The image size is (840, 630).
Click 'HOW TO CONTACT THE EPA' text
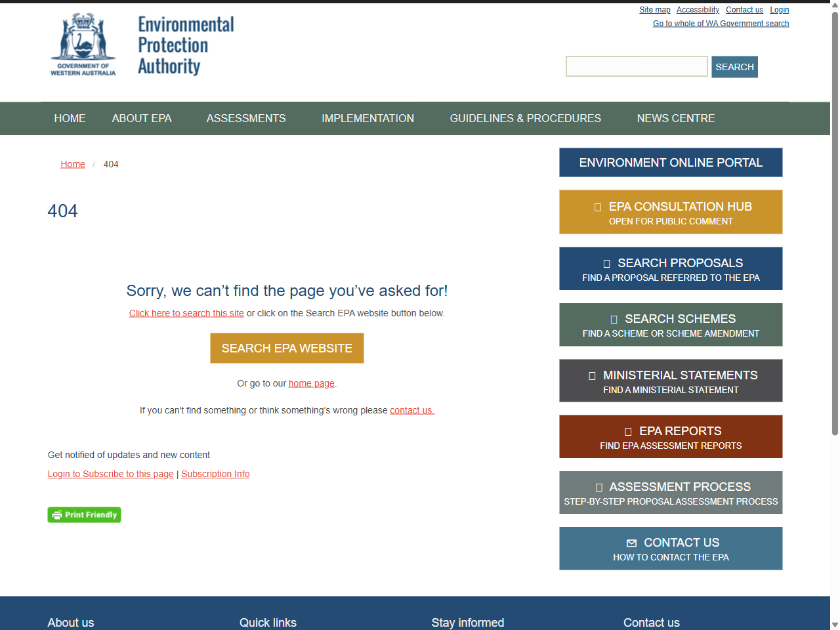coord(671,557)
